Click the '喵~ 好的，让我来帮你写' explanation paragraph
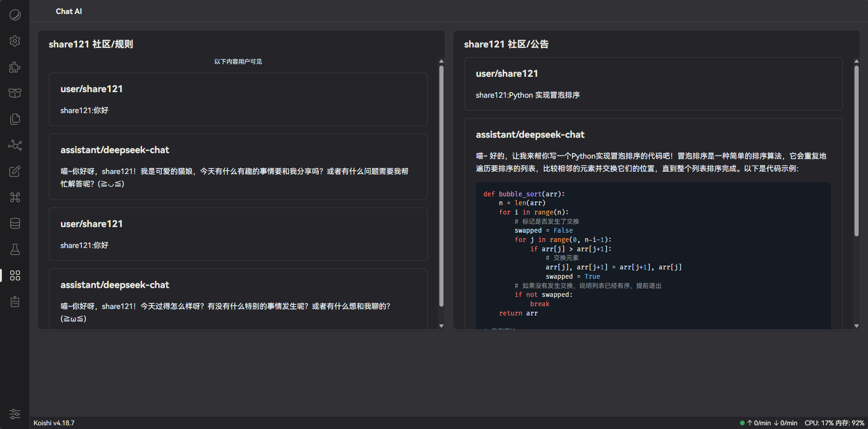 tap(651, 162)
